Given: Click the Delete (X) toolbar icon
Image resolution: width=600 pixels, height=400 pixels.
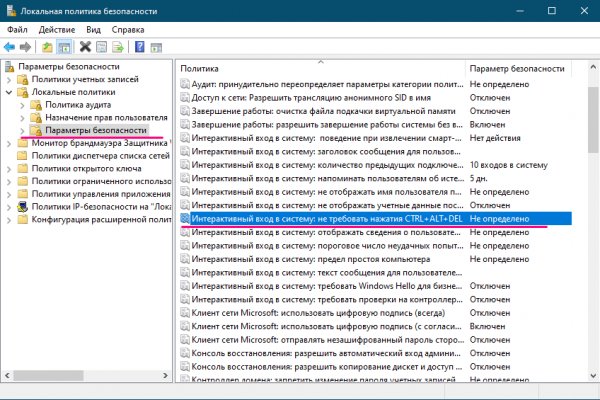Looking at the screenshot, I should [x=86, y=47].
